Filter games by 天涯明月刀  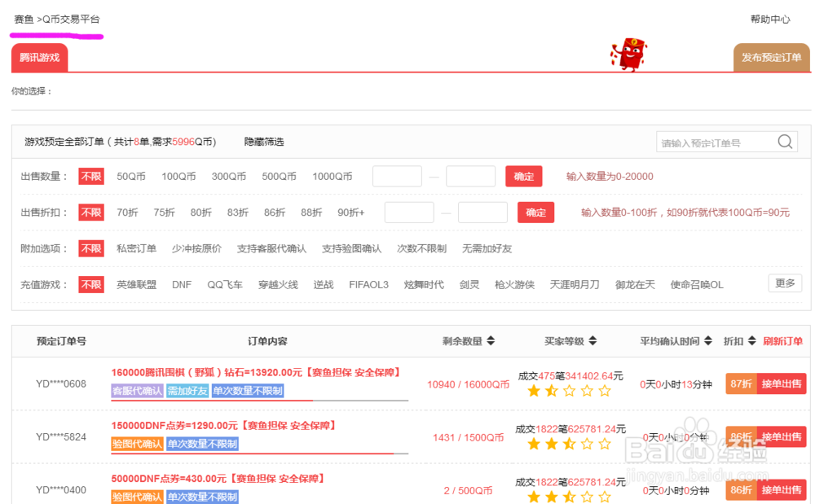pos(575,284)
